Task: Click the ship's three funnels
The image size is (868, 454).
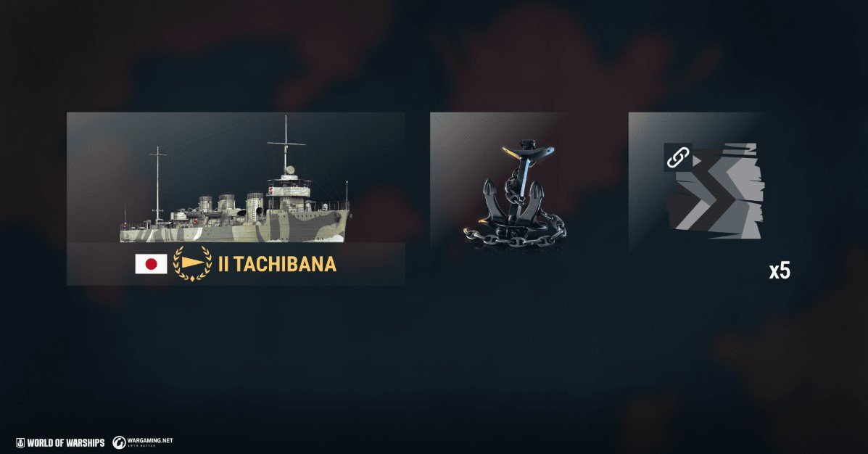Action: [231, 206]
